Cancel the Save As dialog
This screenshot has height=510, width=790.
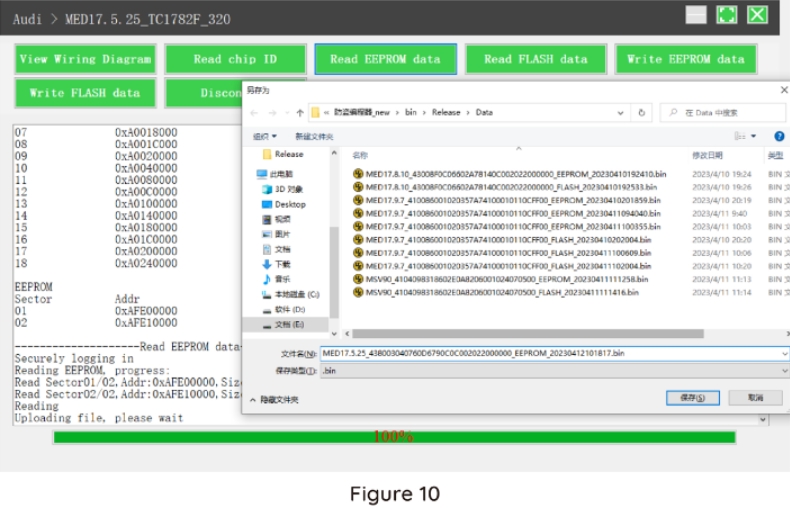point(755,398)
